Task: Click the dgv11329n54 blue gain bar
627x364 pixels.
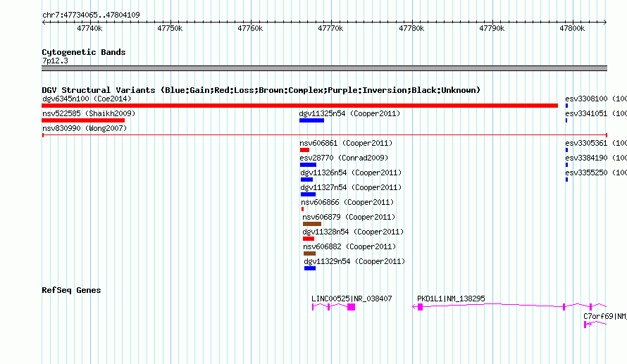Action: (310, 268)
